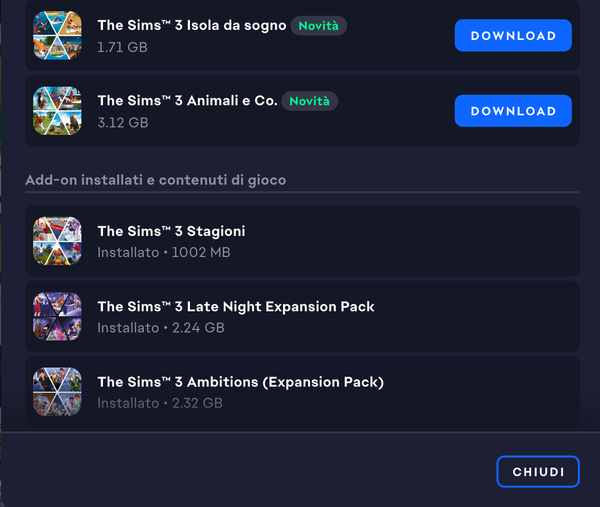Click the Late Night expansion icon
Image resolution: width=600 pixels, height=507 pixels.
click(57, 316)
